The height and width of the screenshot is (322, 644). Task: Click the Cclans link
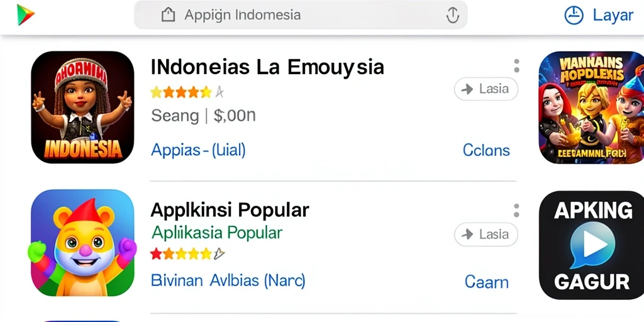pos(486,150)
